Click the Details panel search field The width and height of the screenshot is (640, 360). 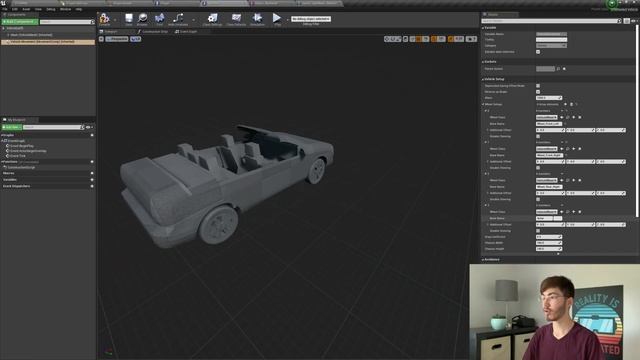click(551, 21)
